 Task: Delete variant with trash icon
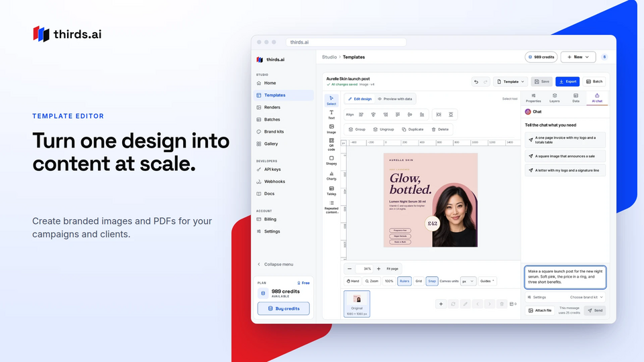click(x=502, y=304)
